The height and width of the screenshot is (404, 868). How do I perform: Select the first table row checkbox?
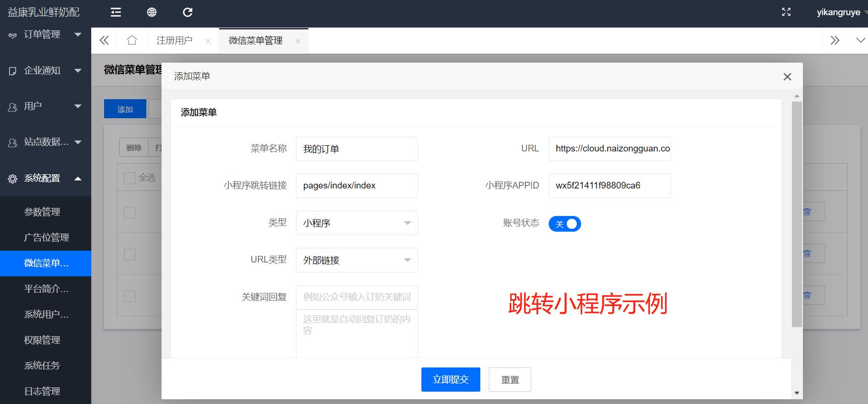129,212
